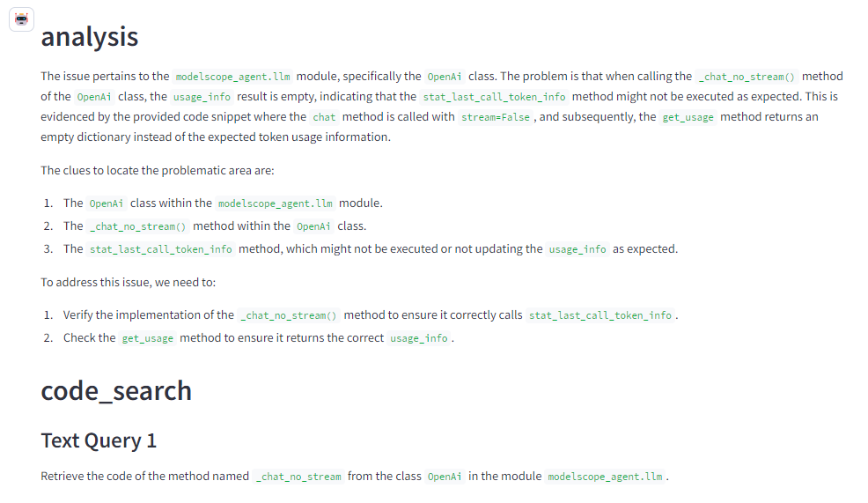Click "To address this issue, we need to:" line
868x503 pixels.
[128, 283]
